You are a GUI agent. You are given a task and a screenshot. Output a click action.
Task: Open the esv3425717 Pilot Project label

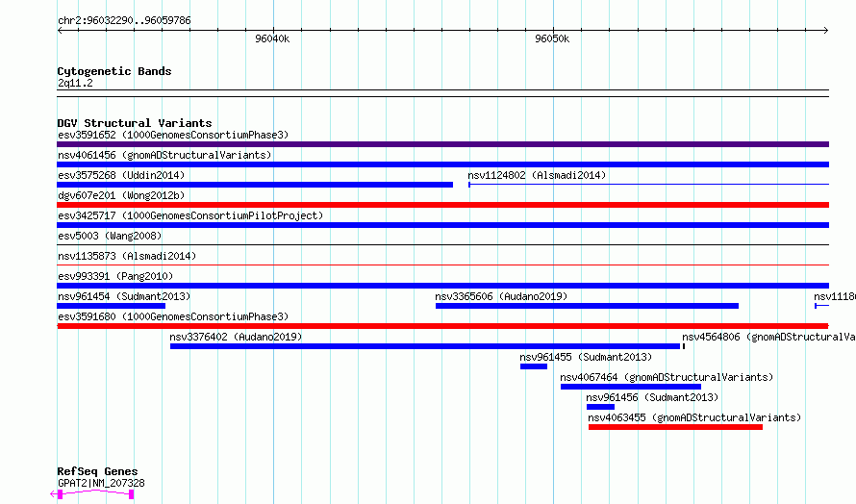click(190, 215)
